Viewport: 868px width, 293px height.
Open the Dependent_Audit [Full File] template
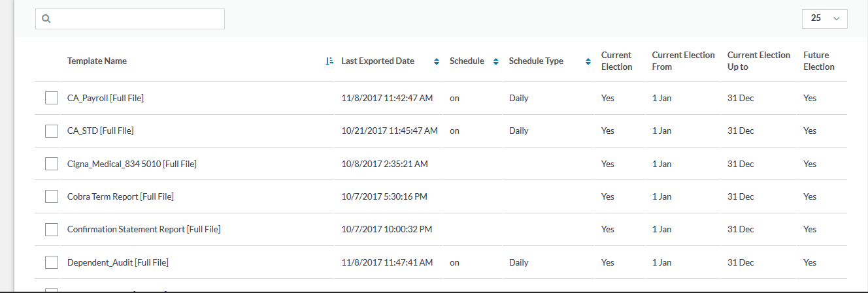click(118, 262)
